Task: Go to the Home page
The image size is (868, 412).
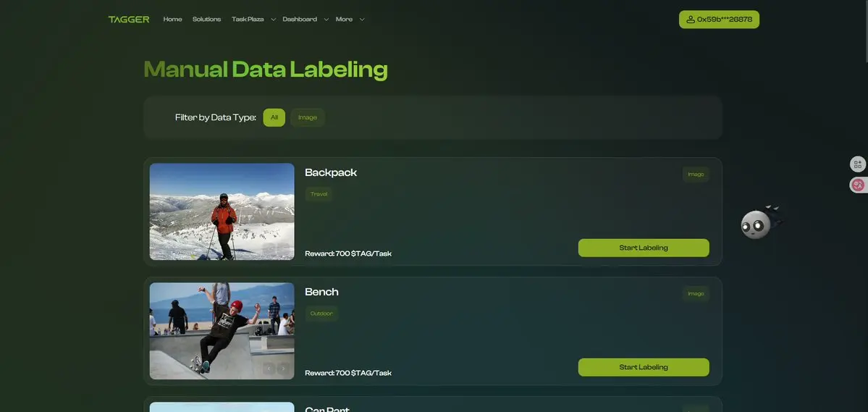Action: (173, 20)
